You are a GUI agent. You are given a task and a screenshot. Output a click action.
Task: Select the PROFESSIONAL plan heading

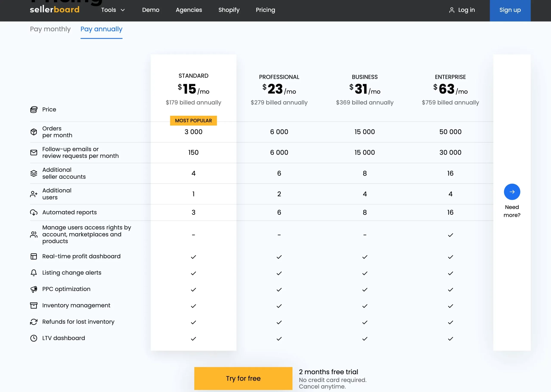[x=279, y=77]
